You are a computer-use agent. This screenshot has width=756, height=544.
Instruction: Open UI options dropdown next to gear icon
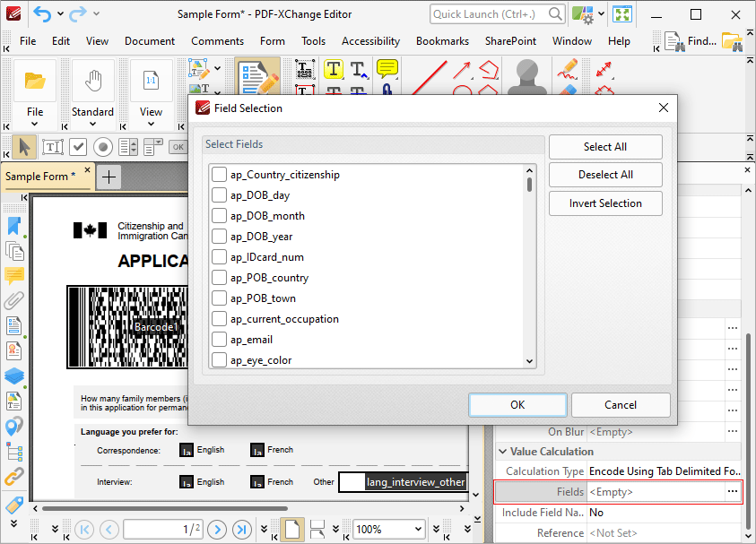pos(601,14)
